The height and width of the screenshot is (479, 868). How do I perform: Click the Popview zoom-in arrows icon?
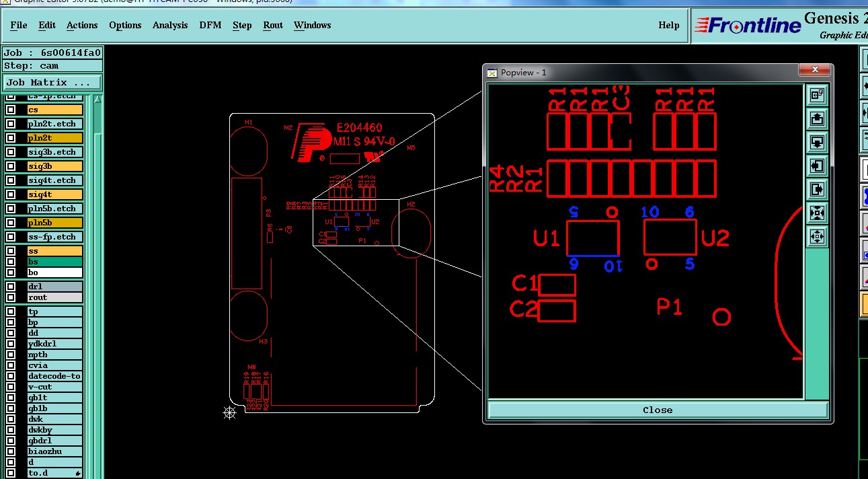818,213
